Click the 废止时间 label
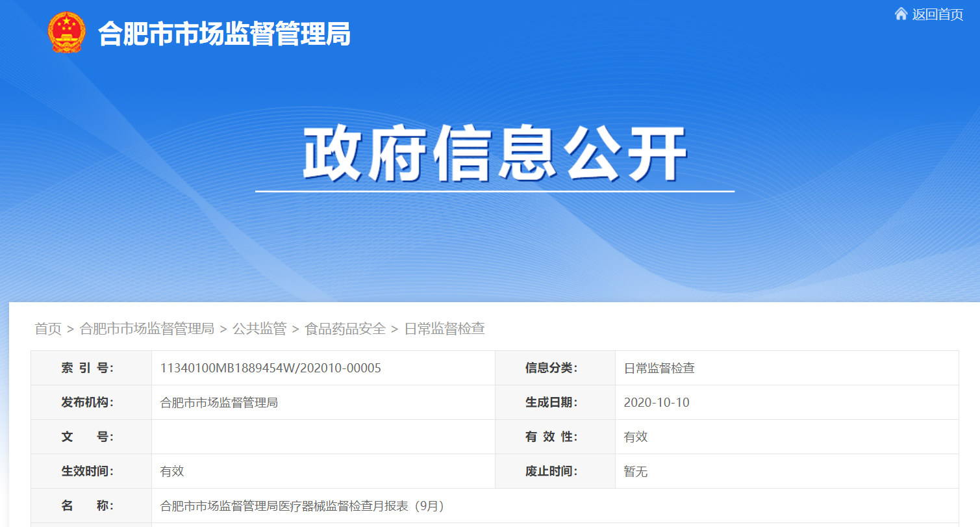Viewport: 980px width, 527px height. tap(551, 471)
